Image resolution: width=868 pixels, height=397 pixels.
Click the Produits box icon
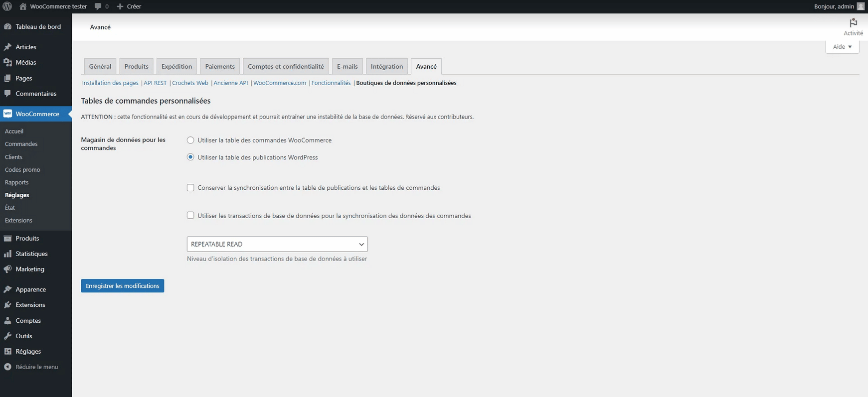(x=7, y=238)
